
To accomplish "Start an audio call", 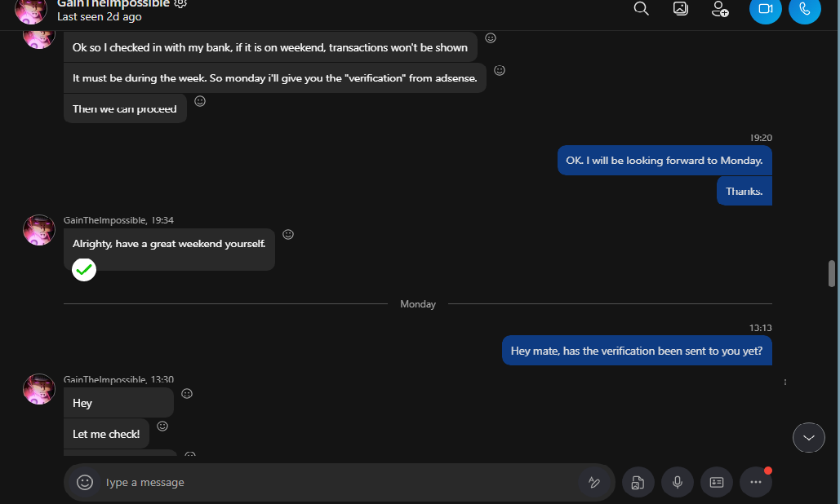I will point(805,9).
